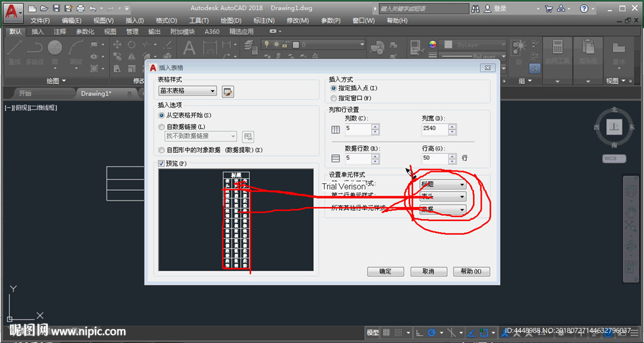
Task: Toggle ortho mode in the status bar
Action: click(x=419, y=332)
